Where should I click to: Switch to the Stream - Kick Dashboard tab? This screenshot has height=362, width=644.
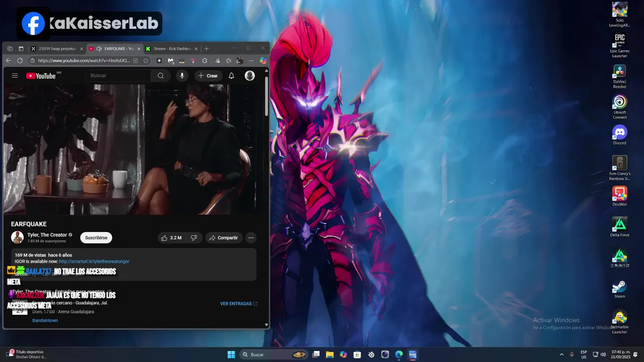pyautogui.click(x=173, y=49)
